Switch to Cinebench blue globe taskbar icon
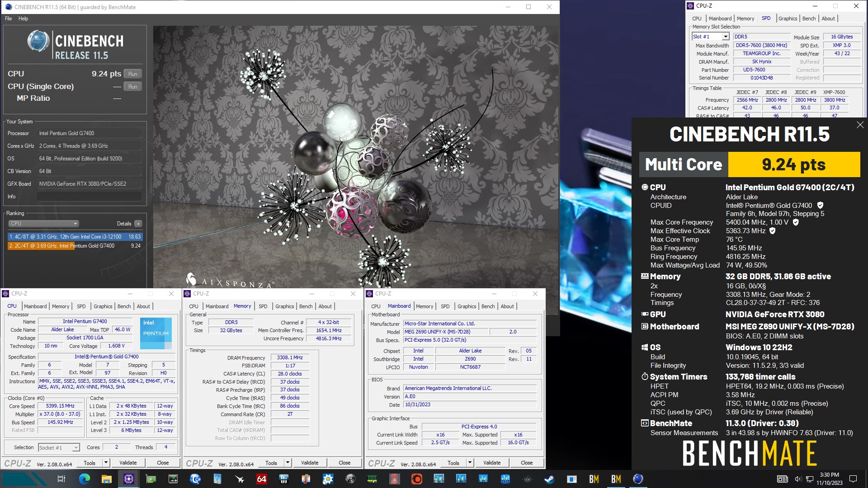The height and width of the screenshot is (488, 868). point(638,479)
